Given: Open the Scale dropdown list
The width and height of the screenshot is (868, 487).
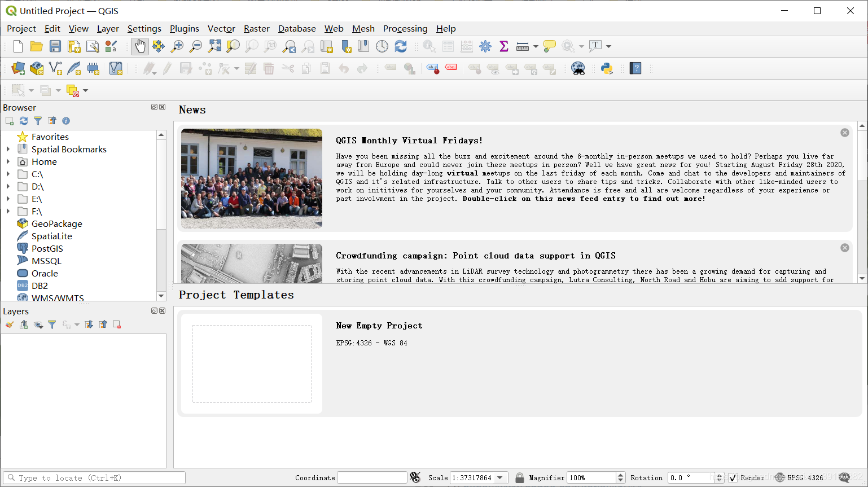Looking at the screenshot, I should click(500, 478).
